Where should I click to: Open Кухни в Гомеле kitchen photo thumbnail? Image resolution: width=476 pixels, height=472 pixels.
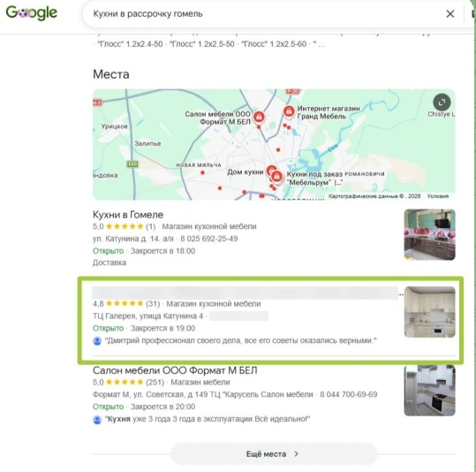429,234
